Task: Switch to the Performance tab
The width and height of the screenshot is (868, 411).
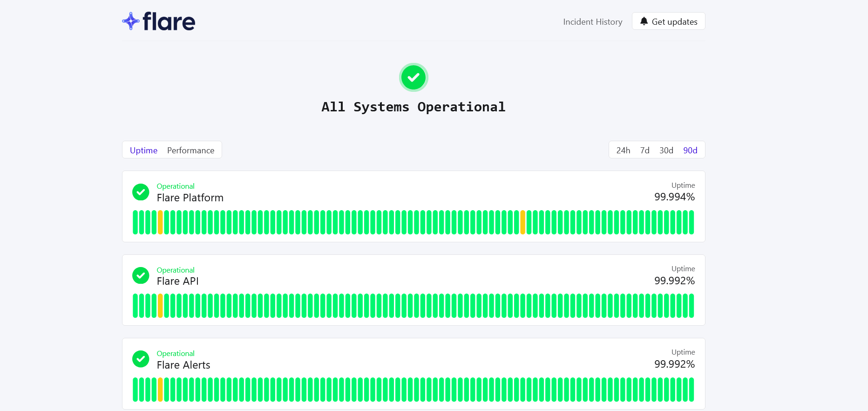Action: pyautogui.click(x=191, y=151)
